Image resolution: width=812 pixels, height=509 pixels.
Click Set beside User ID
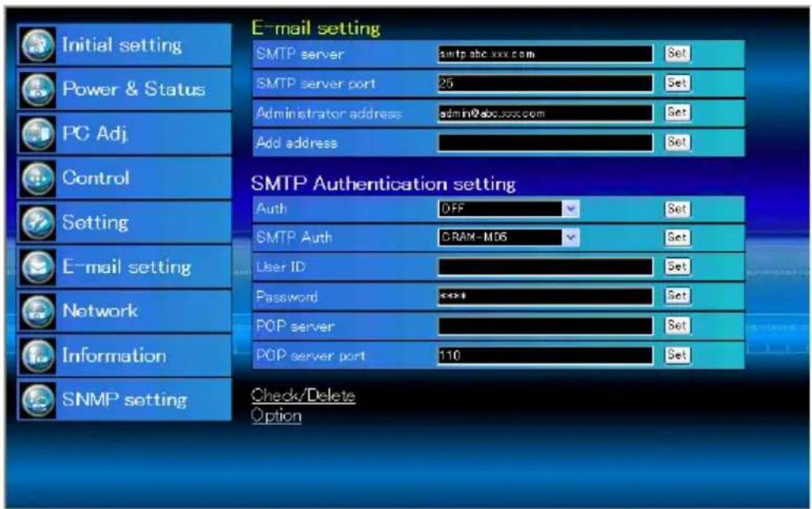[678, 267]
